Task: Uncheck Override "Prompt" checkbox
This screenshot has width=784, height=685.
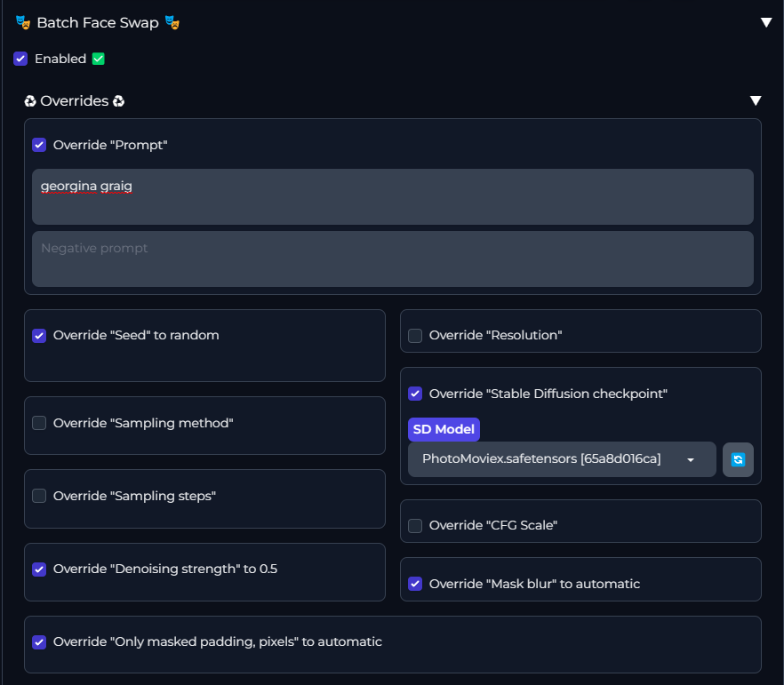Action: (39, 145)
